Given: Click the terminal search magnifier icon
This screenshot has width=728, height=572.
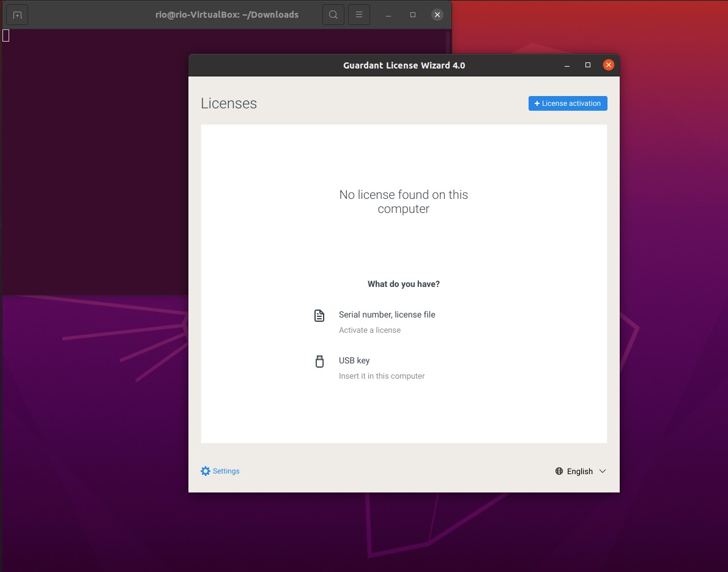Looking at the screenshot, I should point(333,15).
